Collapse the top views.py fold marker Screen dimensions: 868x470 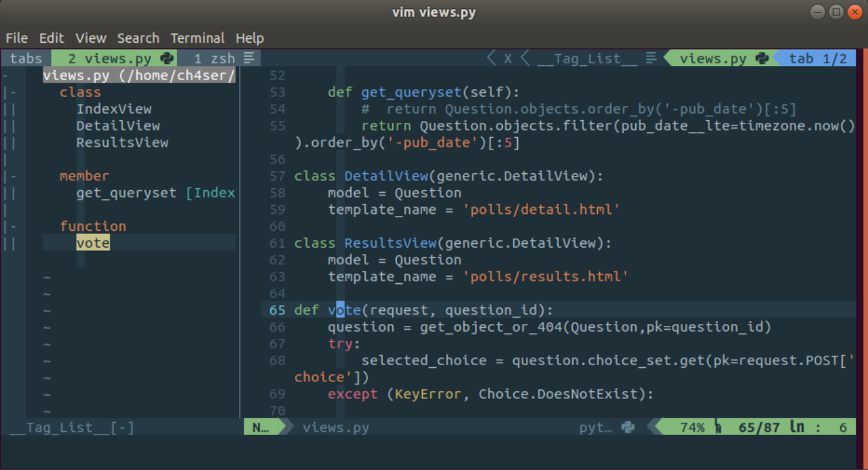[x=5, y=76]
